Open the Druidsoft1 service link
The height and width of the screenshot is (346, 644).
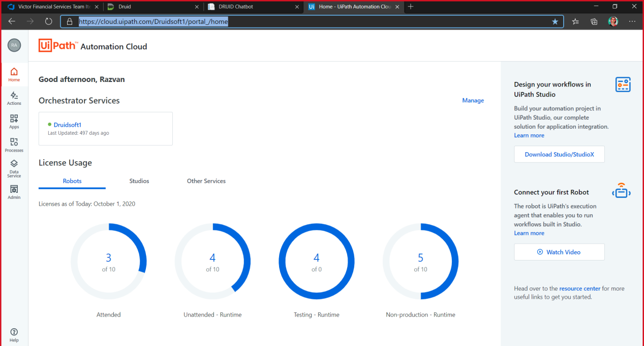tap(68, 125)
